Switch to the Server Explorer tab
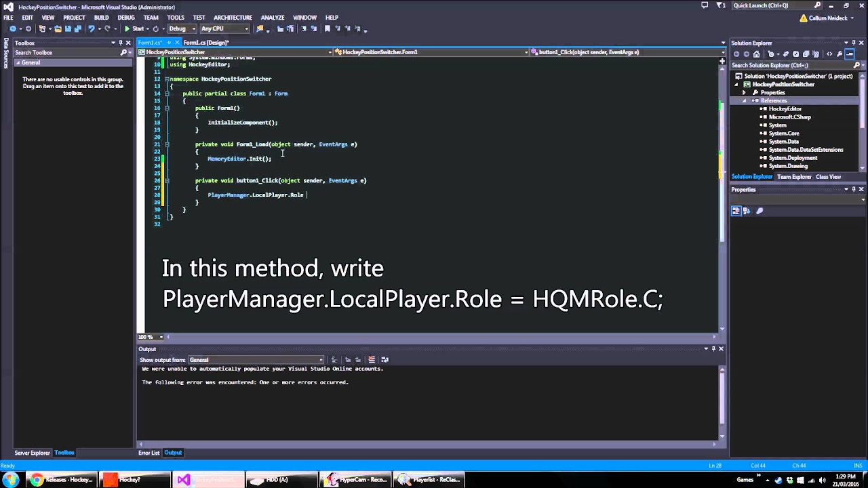 [33, 453]
